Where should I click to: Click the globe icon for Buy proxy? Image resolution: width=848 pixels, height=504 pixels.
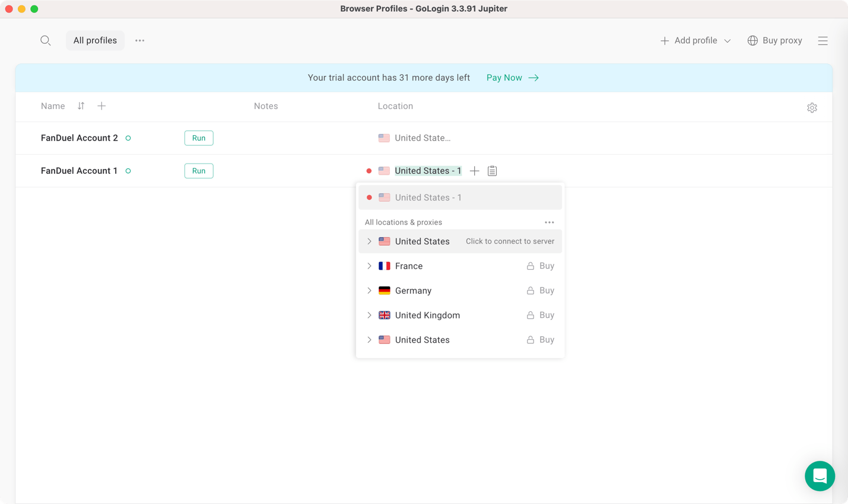click(752, 40)
